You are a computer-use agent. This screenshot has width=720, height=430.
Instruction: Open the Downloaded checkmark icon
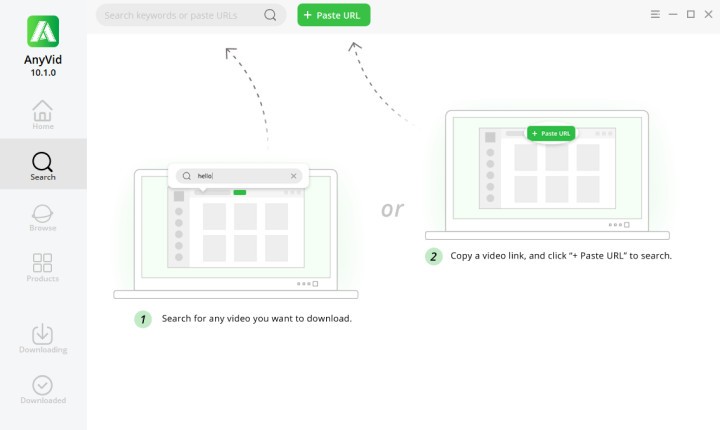pyautogui.click(x=43, y=384)
